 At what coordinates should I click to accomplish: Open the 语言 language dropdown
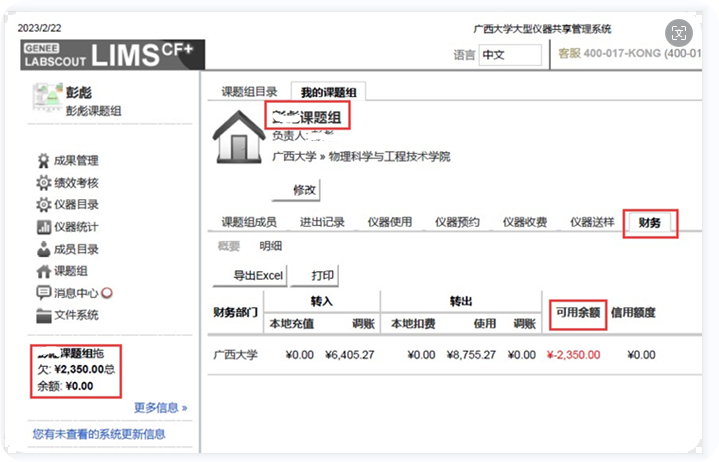[510, 55]
